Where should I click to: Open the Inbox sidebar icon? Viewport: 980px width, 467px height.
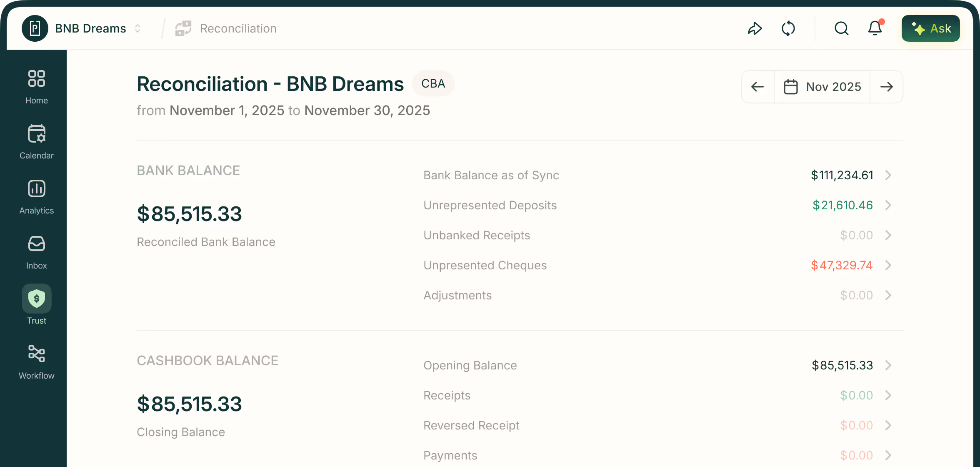tap(37, 244)
